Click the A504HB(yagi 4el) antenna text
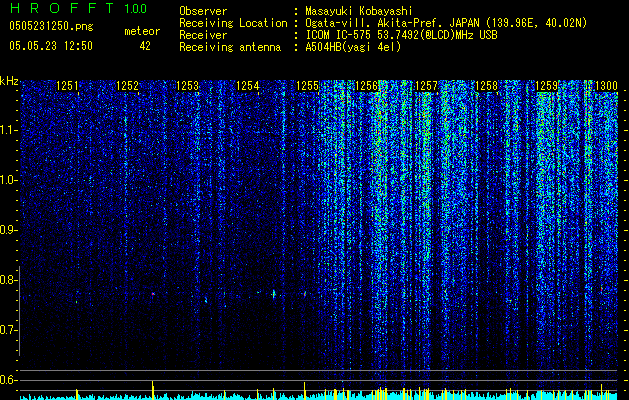The width and height of the screenshot is (629, 400). (353, 47)
